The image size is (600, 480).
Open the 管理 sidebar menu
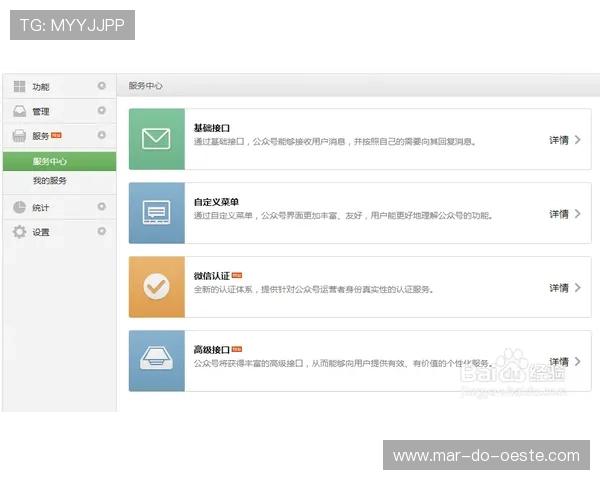(x=59, y=111)
